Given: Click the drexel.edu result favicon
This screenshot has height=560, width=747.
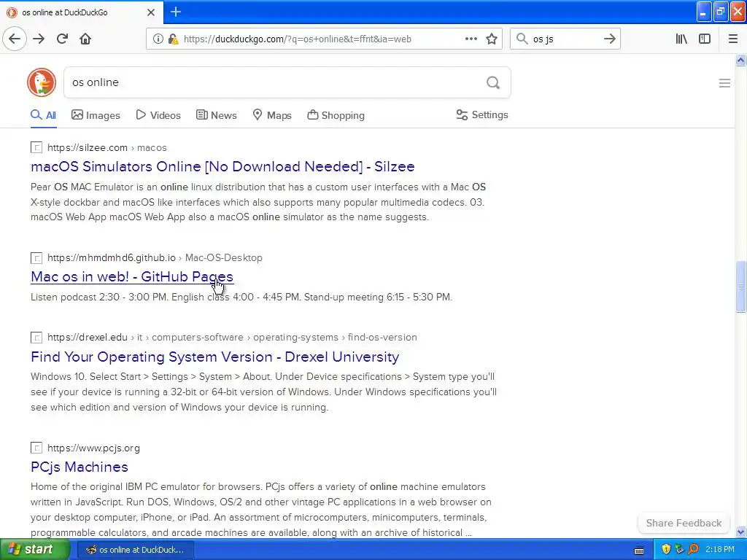Looking at the screenshot, I should pos(36,338).
